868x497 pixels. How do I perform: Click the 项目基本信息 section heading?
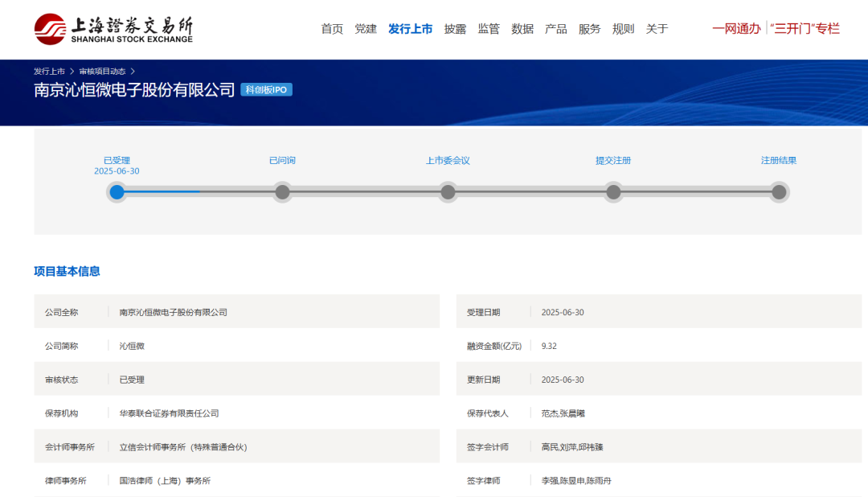coord(67,272)
